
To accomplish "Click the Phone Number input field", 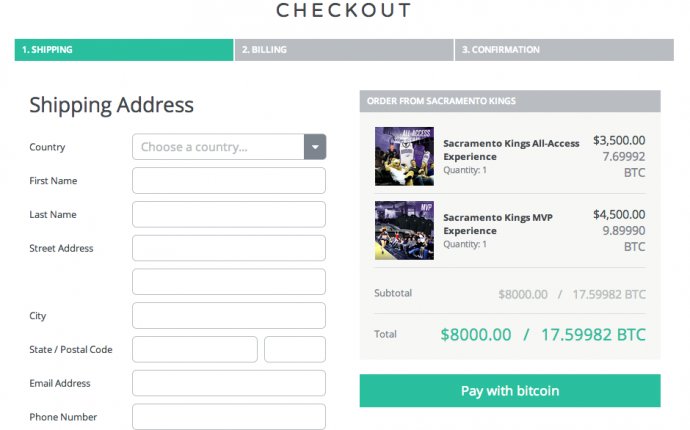I will [x=229, y=417].
